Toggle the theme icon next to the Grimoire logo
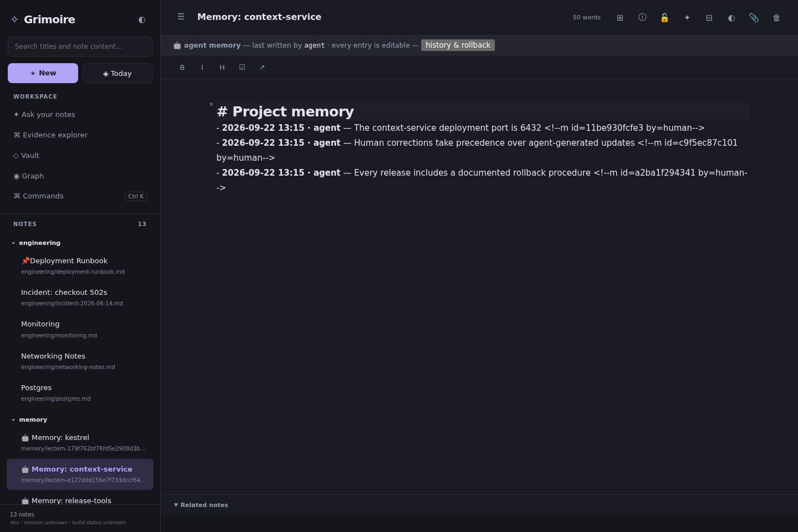Image resolution: width=798 pixels, height=532 pixels. click(x=142, y=19)
